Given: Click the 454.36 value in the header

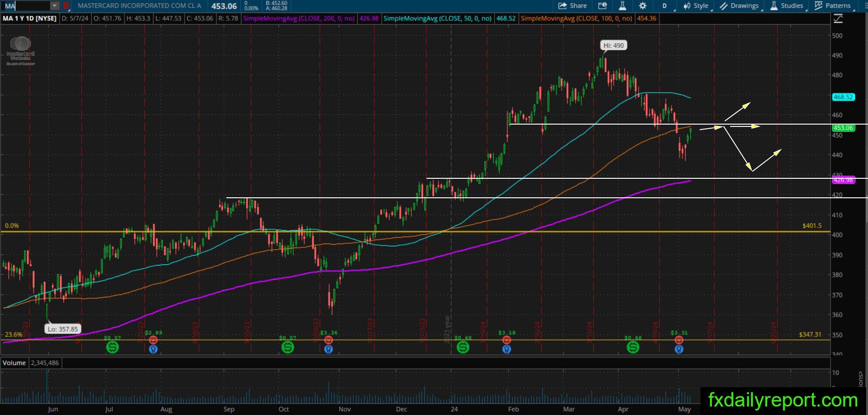Looking at the screenshot, I should (x=646, y=19).
